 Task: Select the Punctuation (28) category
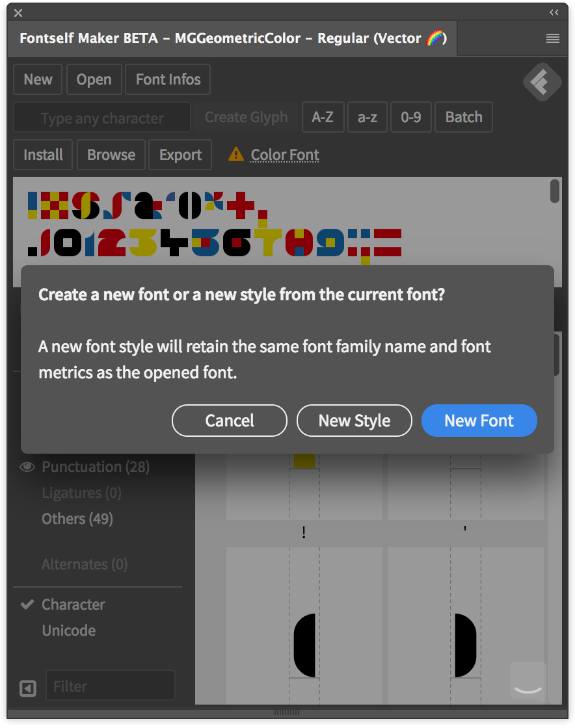pos(96,467)
